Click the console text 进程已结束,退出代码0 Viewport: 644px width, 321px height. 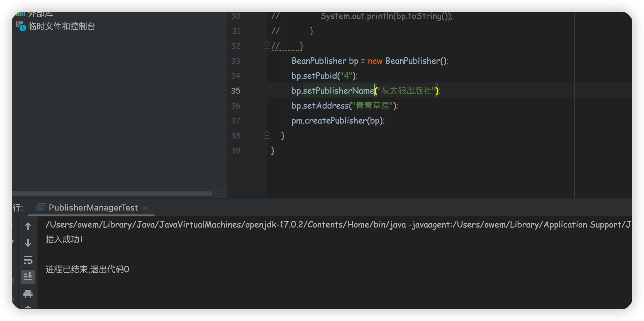pos(87,270)
